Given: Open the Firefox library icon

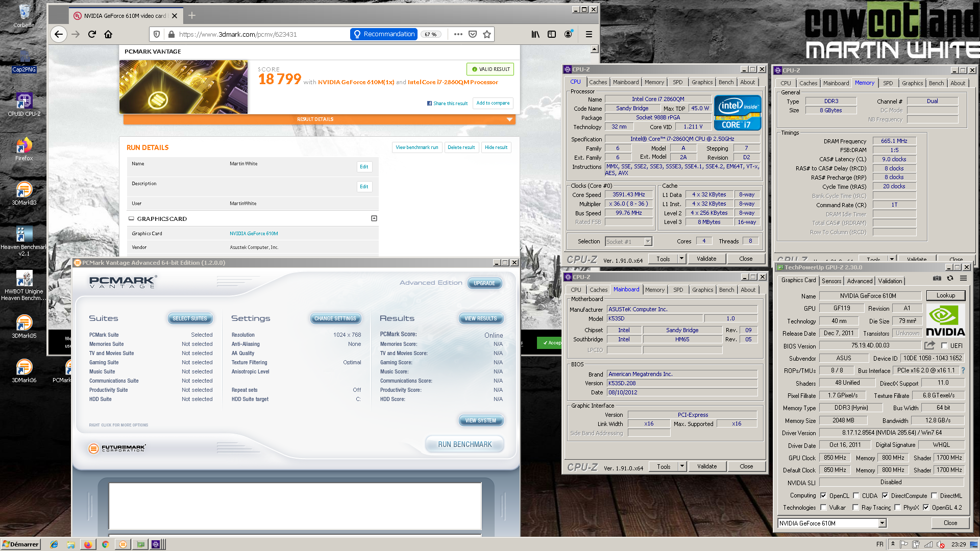Looking at the screenshot, I should point(535,34).
